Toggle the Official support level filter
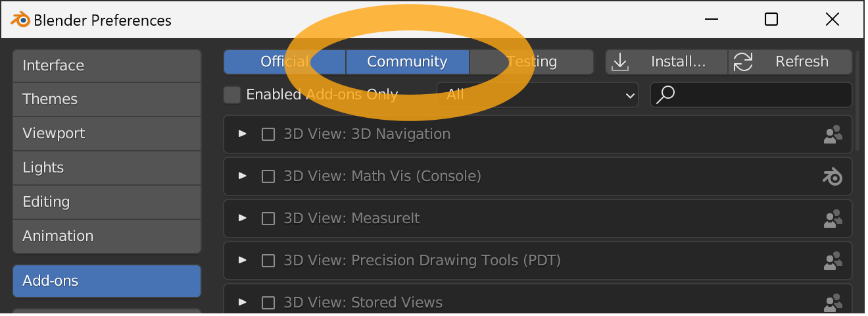This screenshot has width=868, height=316. 284,62
